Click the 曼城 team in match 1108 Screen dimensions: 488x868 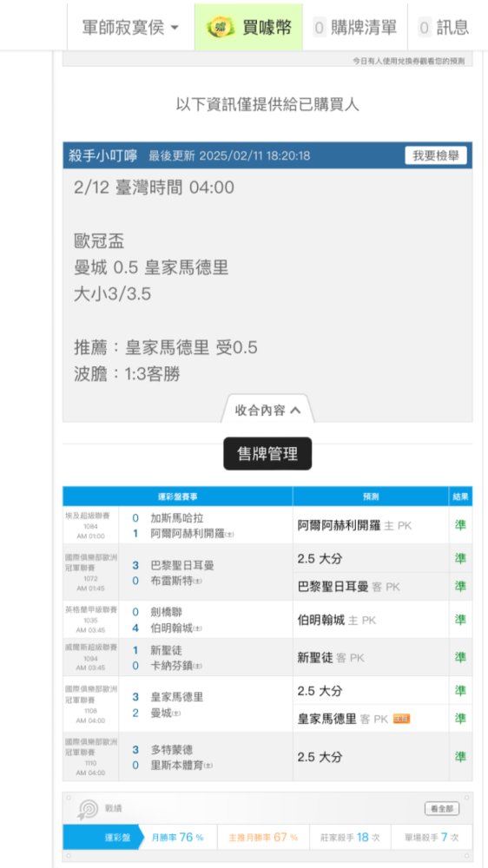point(166,713)
